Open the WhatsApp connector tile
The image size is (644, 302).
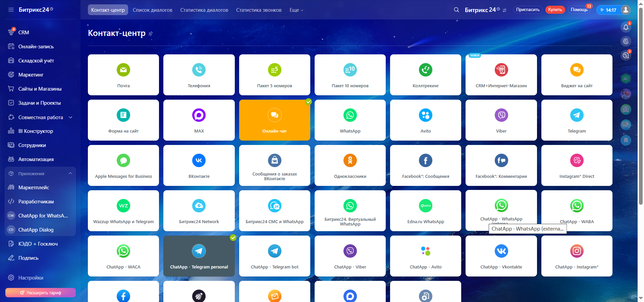[350, 120]
